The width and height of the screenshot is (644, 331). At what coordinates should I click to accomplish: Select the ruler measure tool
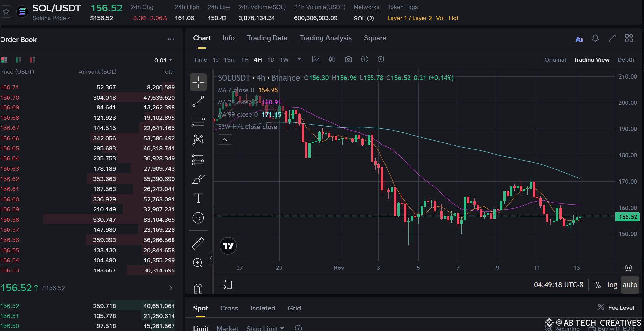[x=198, y=244]
